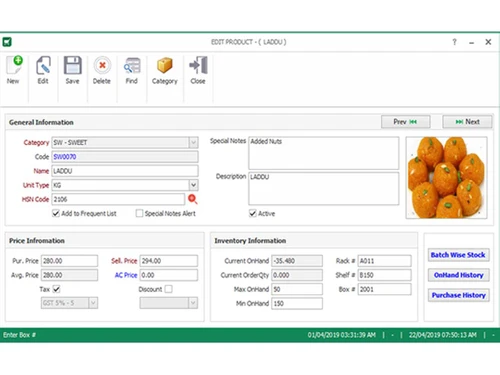The height and width of the screenshot is (375, 500).
Task: Enable the Special Notes Alert checkbox
Action: (139, 213)
